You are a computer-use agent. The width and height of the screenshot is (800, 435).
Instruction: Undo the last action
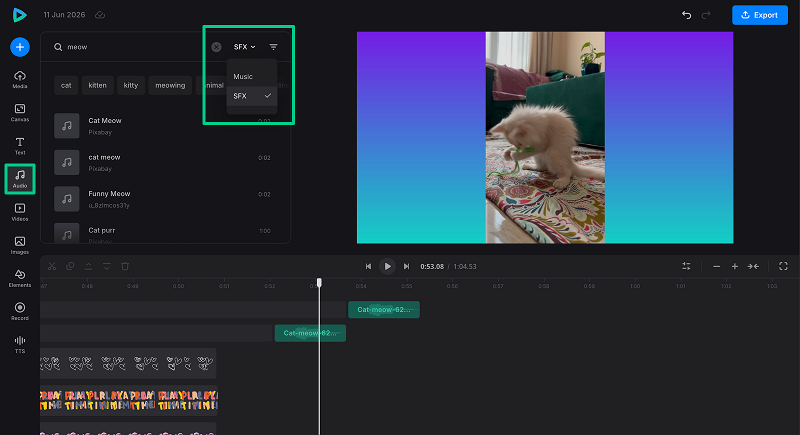coord(686,15)
